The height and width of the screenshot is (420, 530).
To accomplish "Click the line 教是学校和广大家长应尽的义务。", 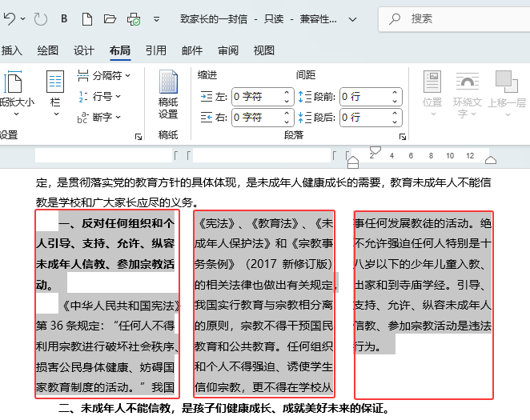I will (118, 202).
